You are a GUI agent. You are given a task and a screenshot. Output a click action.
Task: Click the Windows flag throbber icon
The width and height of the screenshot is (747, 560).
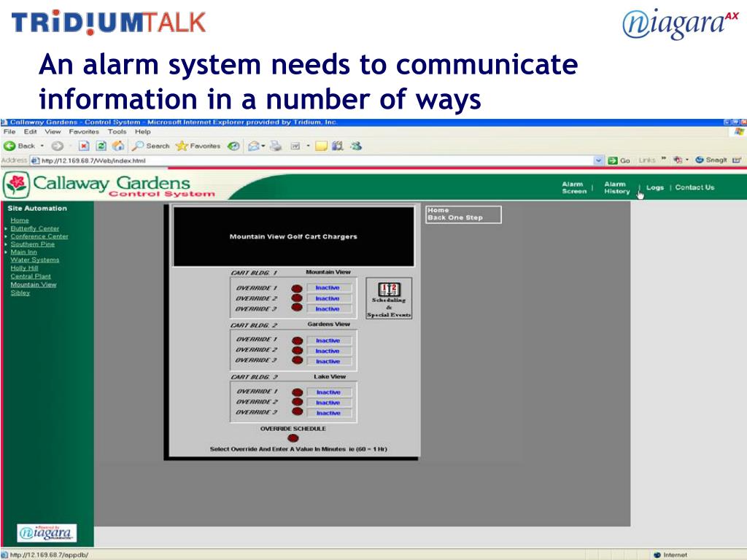(x=739, y=132)
